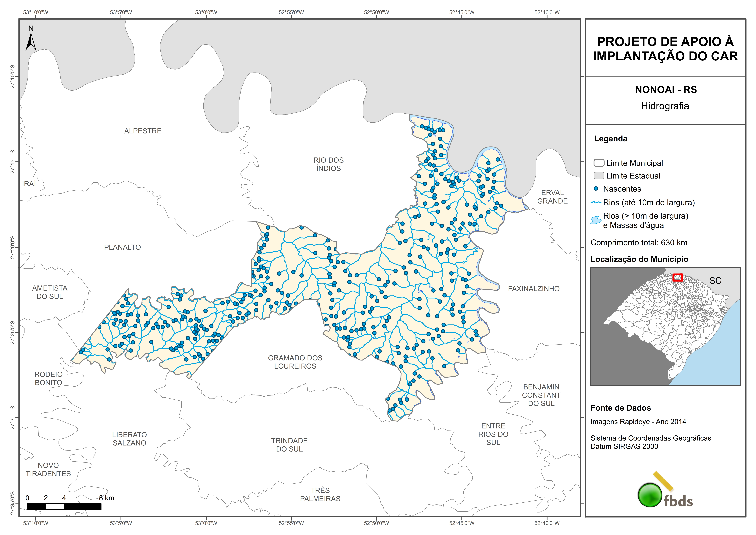The image size is (756, 535).
Task: Click the Rio Grande do Sul locator thumbnail
Action: 665,326
